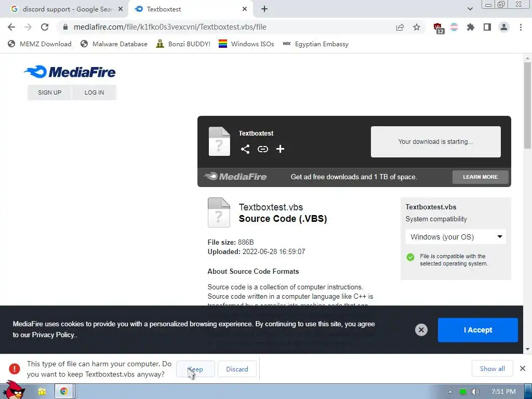
Task: Open Chrome's three-dot menu
Action: (521, 27)
